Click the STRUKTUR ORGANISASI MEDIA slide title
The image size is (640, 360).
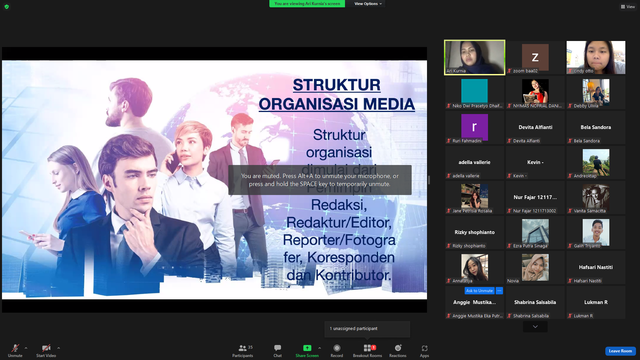pos(337,94)
